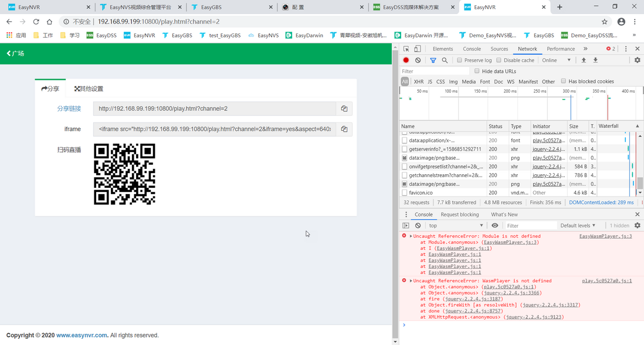Open the Console settings gear icon
644x345 pixels.
point(638,225)
